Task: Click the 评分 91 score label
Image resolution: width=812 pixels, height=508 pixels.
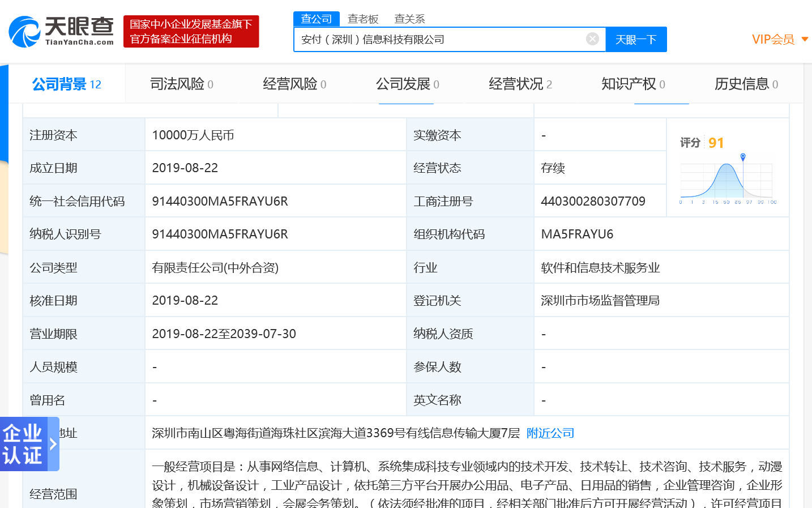Action: click(702, 143)
